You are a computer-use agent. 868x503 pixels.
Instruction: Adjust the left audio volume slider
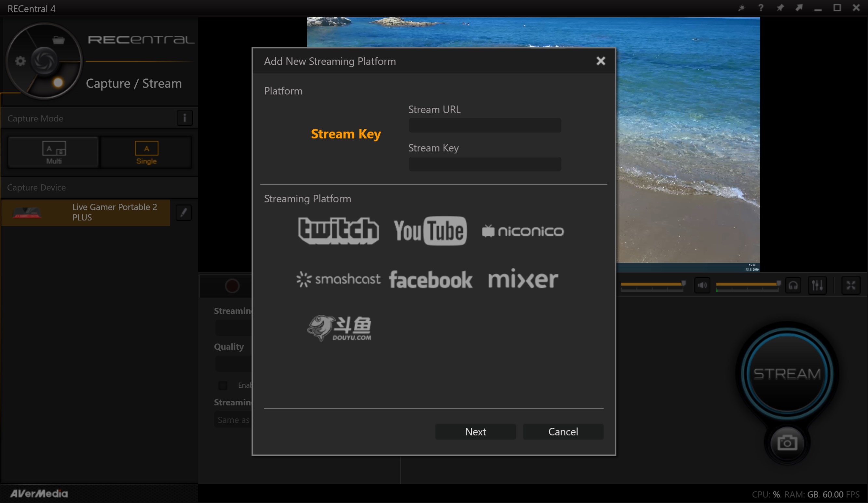point(652,286)
